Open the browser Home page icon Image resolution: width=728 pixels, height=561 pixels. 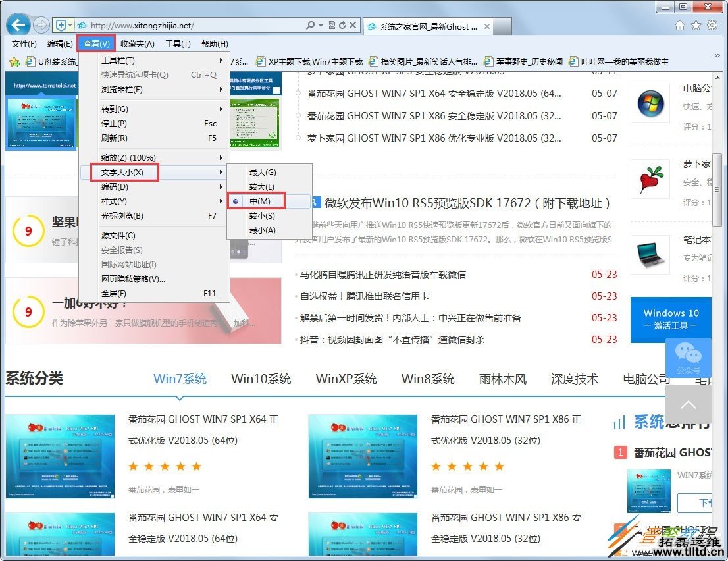coord(680,24)
